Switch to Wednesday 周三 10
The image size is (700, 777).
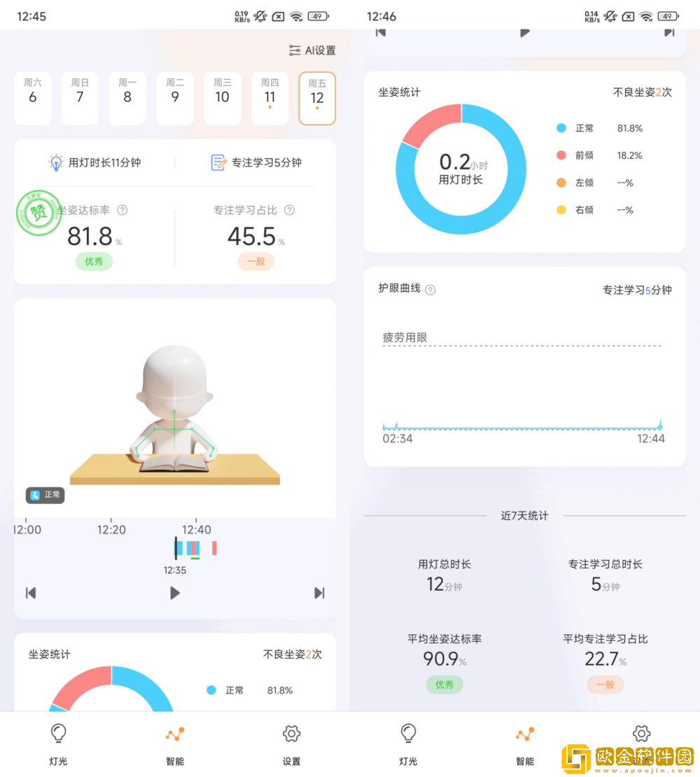222,98
